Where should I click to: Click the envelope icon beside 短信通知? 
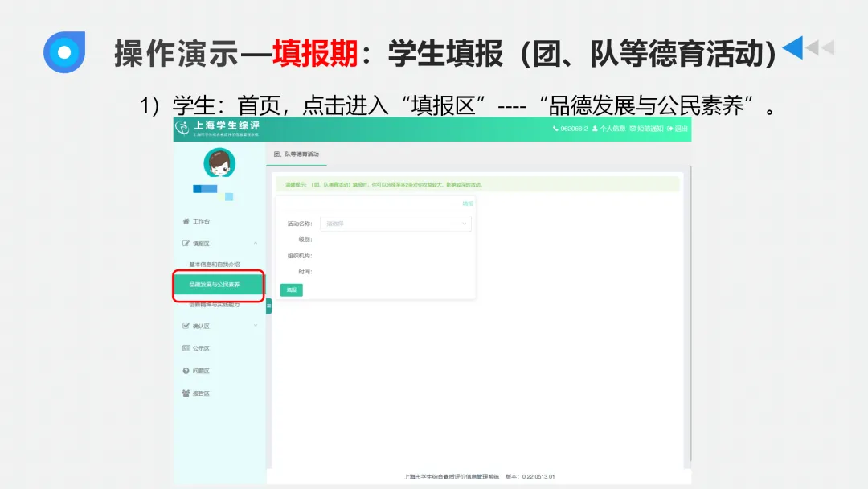[x=633, y=129]
